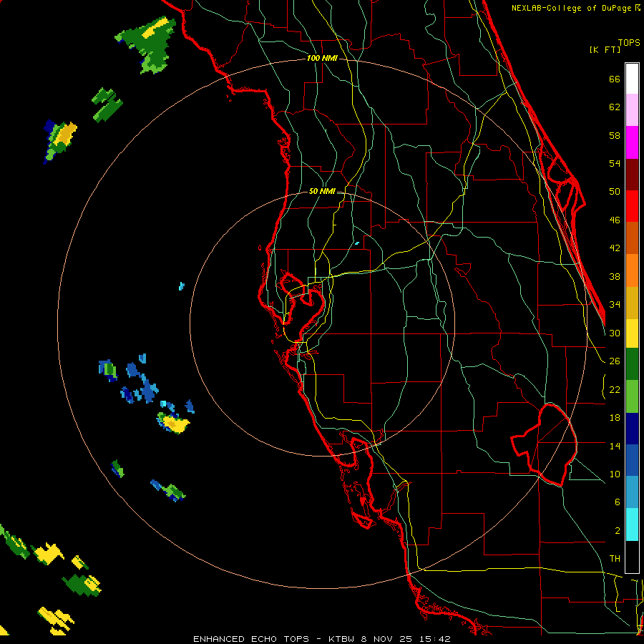
Task: Click the dark green swatch between 30 and 26
Action: point(632,364)
